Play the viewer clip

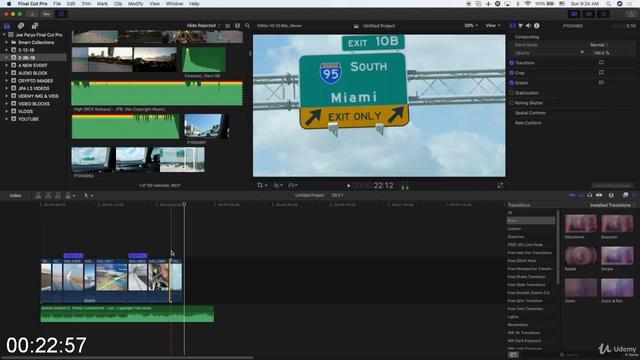tap(349, 186)
